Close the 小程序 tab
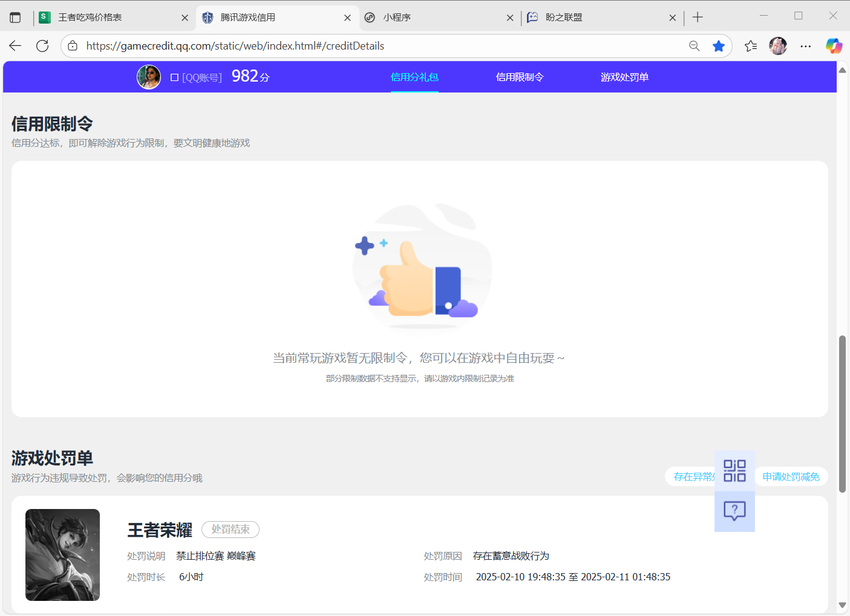 pos(510,18)
